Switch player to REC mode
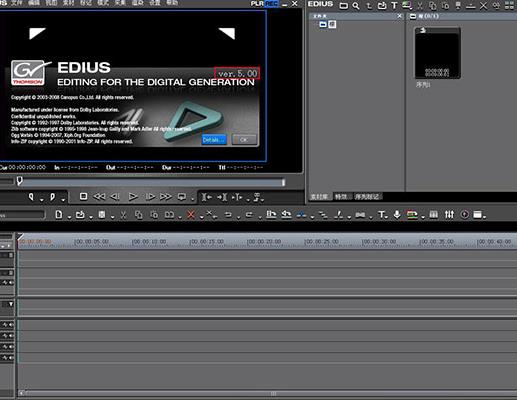This screenshot has width=517, height=400. pyautogui.click(x=271, y=4)
